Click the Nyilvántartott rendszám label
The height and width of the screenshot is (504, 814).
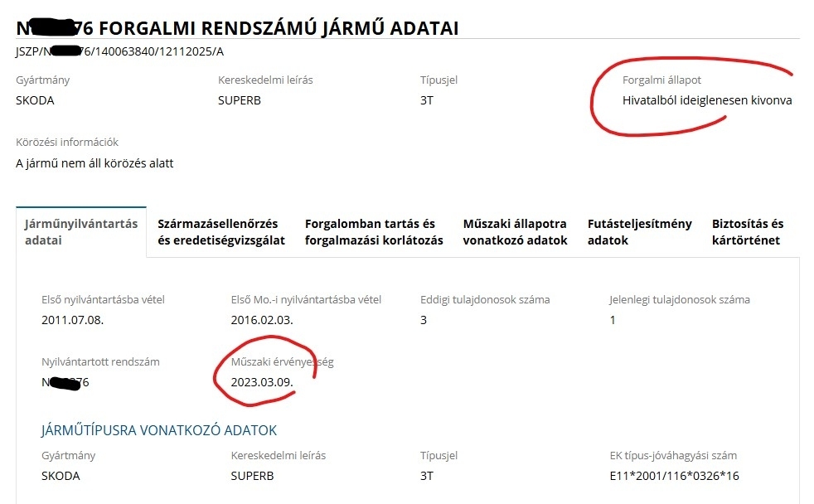point(100,361)
